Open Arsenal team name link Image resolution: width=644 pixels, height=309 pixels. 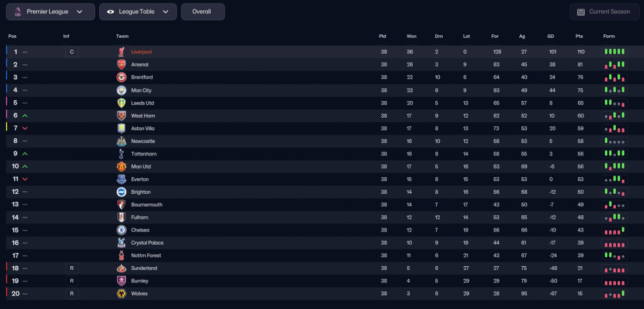coord(140,64)
